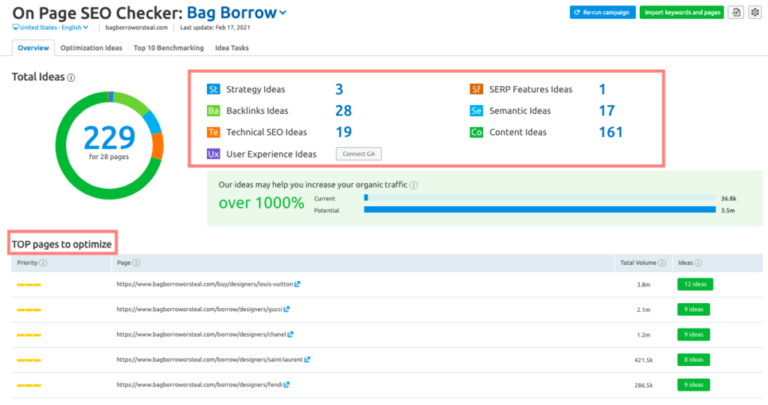Click the 8 ideas button

point(694,359)
